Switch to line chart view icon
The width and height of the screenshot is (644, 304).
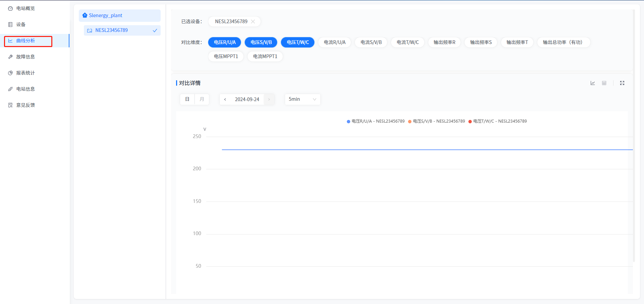[x=593, y=83]
